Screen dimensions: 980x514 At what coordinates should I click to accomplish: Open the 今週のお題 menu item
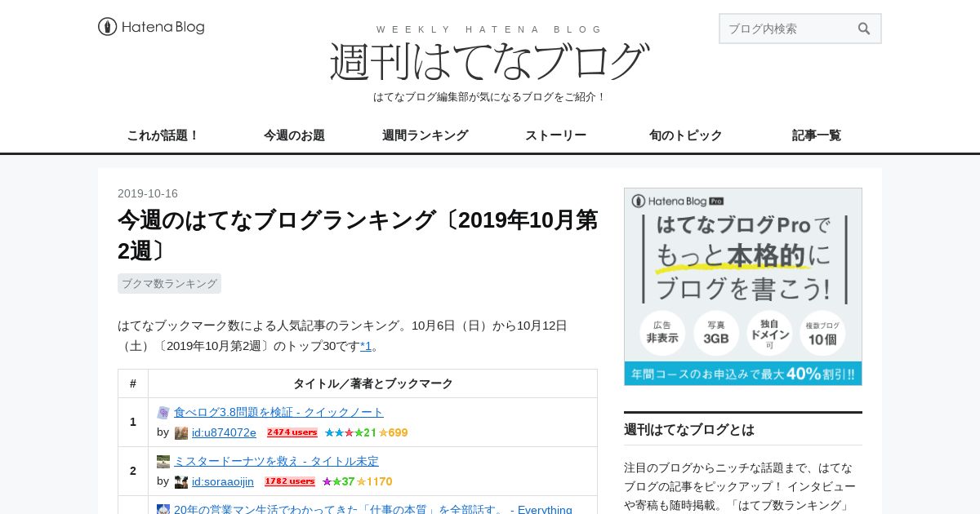pyautogui.click(x=294, y=135)
